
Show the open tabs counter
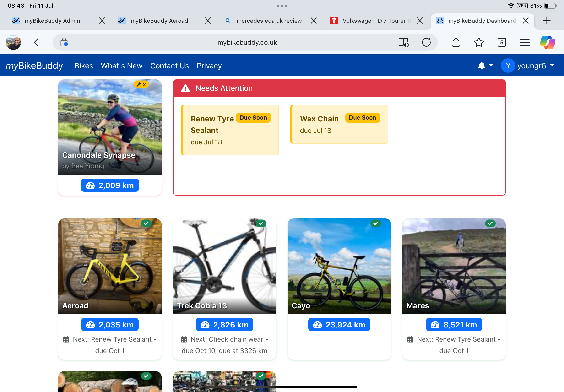click(502, 42)
